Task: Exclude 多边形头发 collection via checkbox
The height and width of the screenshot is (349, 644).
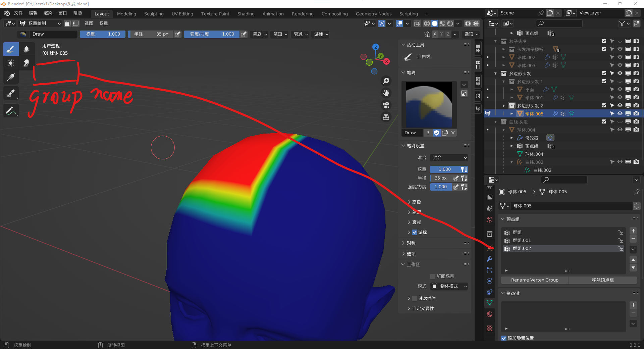Action: pos(604,73)
